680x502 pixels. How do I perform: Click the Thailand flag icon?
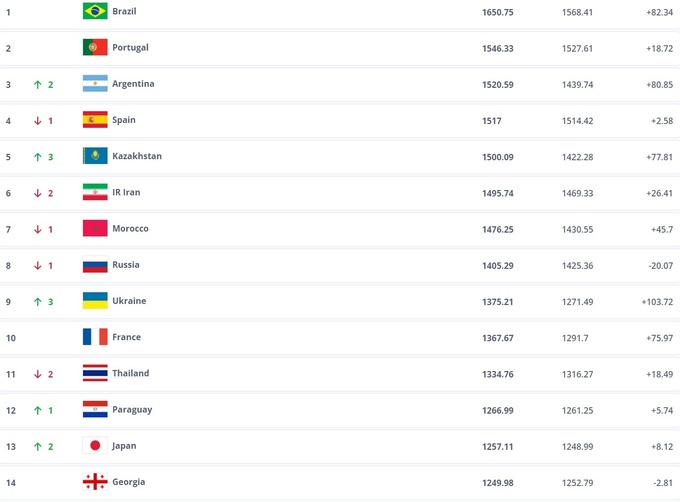click(95, 373)
